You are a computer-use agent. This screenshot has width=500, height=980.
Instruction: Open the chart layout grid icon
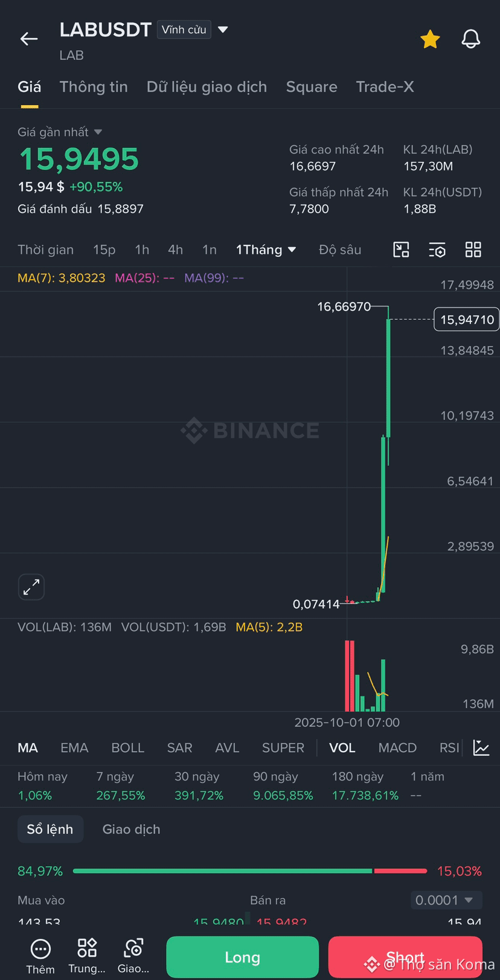point(473,250)
